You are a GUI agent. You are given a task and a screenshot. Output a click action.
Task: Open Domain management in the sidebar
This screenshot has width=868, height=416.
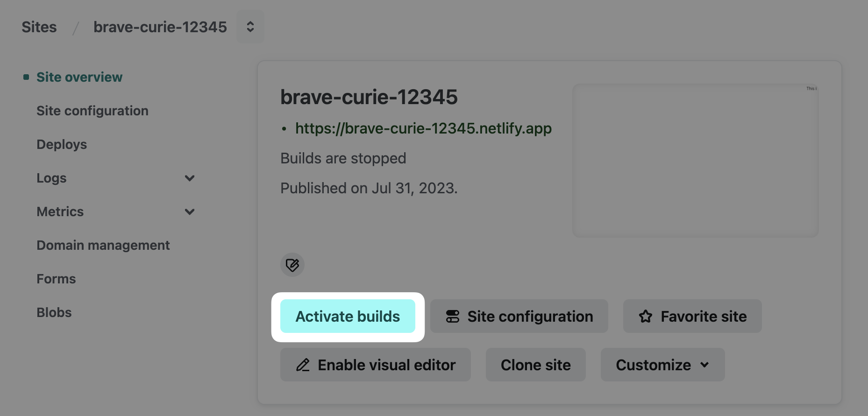click(103, 246)
